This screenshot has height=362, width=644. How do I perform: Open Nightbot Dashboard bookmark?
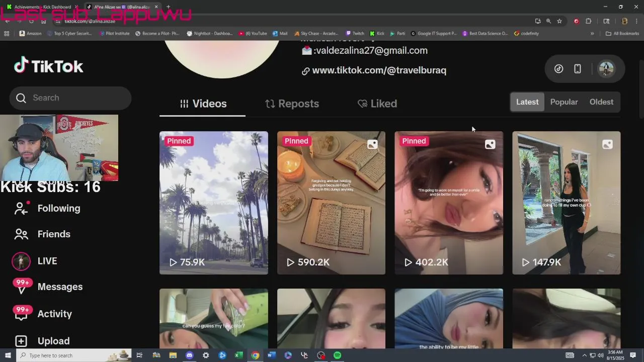coord(209,33)
